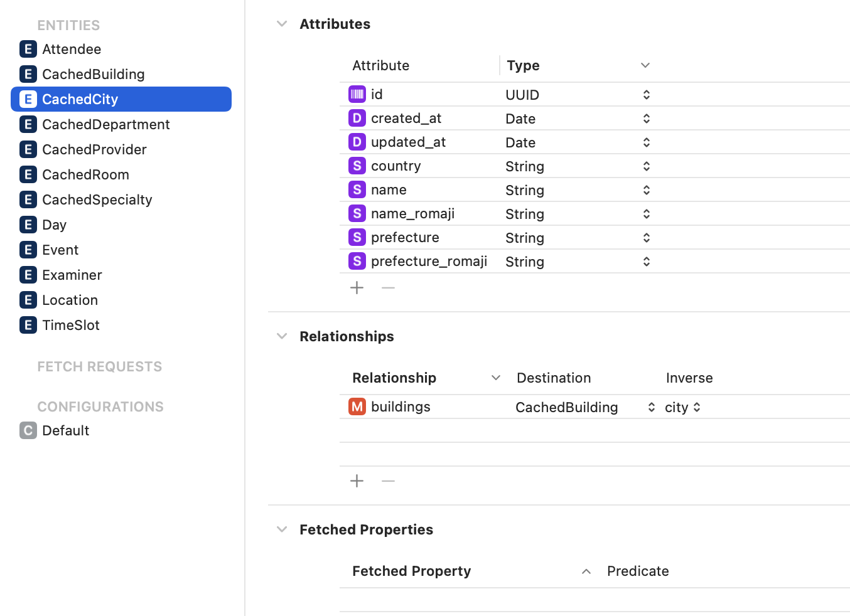Open Destination popup for buildings relationship
850x616 pixels.
[651, 408]
